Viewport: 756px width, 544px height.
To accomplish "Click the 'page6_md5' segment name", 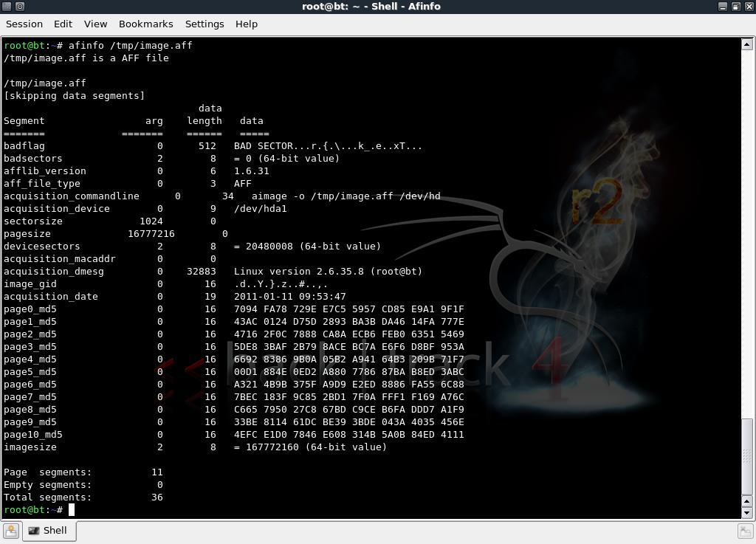I will (x=30, y=384).
